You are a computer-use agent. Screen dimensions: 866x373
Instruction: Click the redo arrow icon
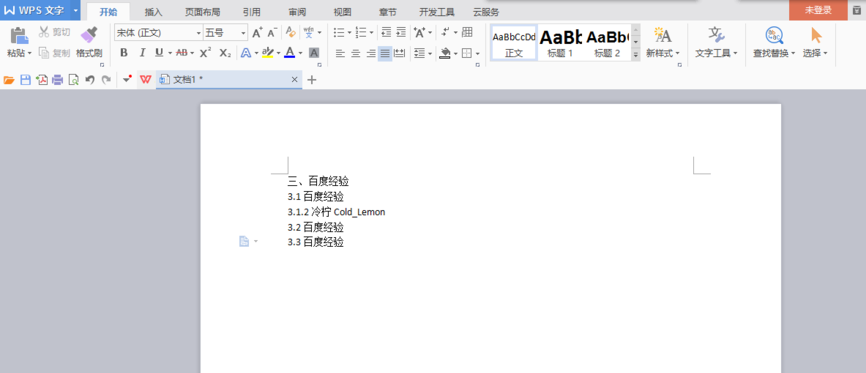[106, 80]
